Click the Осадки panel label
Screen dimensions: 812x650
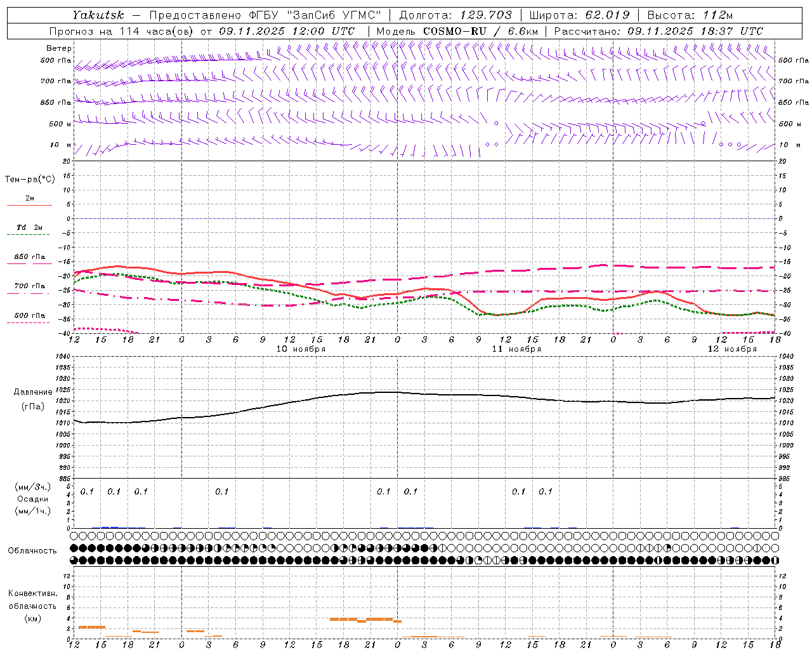[x=33, y=499]
